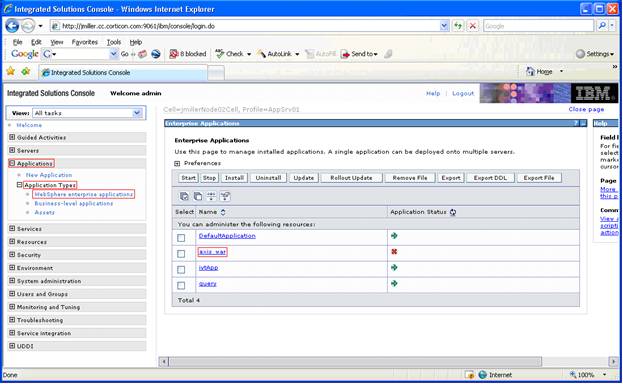This screenshot has width=623, height=384.
Task: Open the Edit menu
Action: pyautogui.click(x=36, y=42)
